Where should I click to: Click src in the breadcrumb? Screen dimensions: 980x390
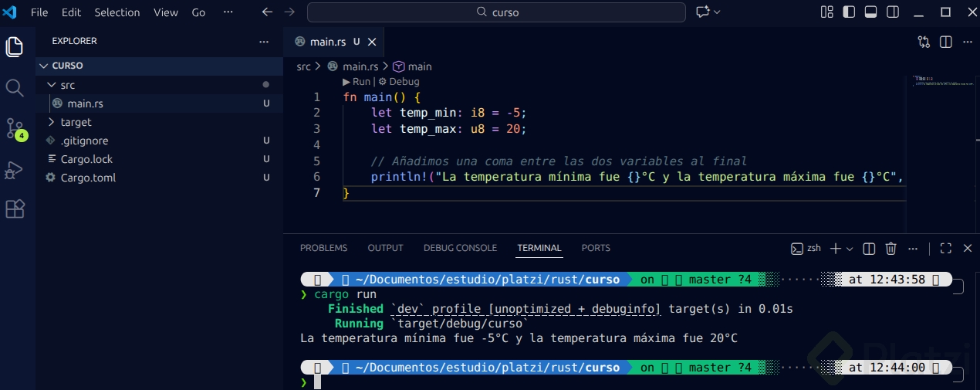pos(303,66)
